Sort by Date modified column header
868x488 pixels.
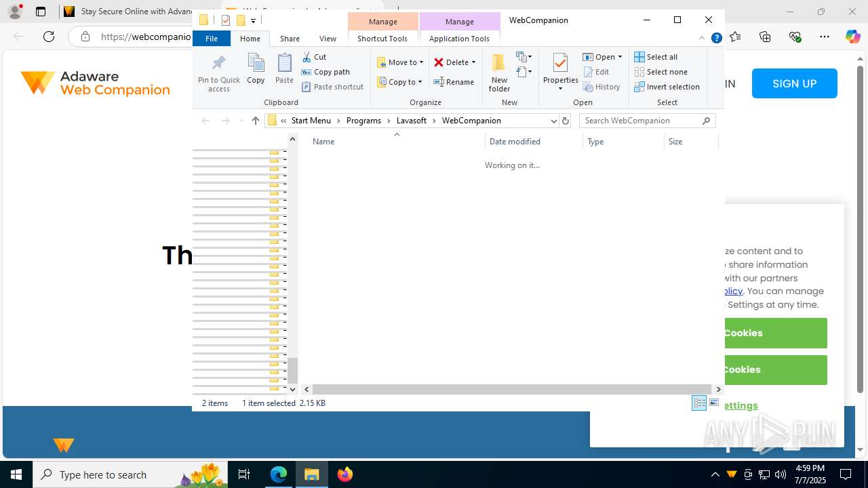pyautogui.click(x=534, y=142)
